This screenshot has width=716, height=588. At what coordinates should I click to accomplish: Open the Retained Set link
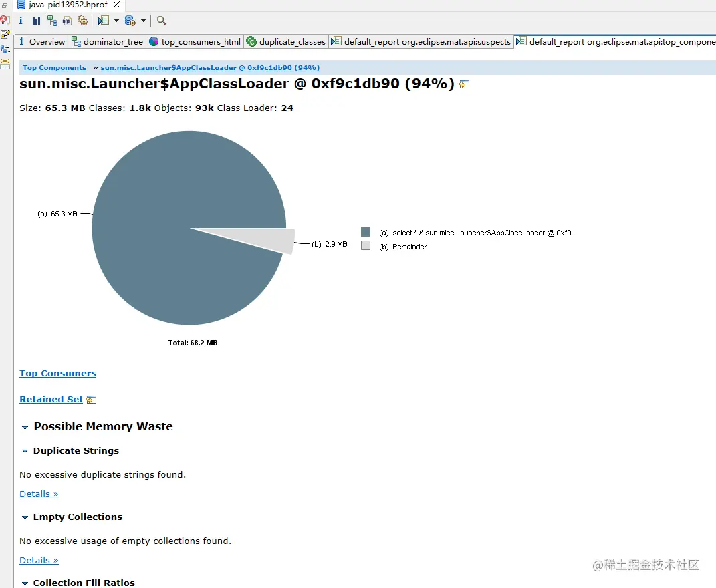[51, 399]
